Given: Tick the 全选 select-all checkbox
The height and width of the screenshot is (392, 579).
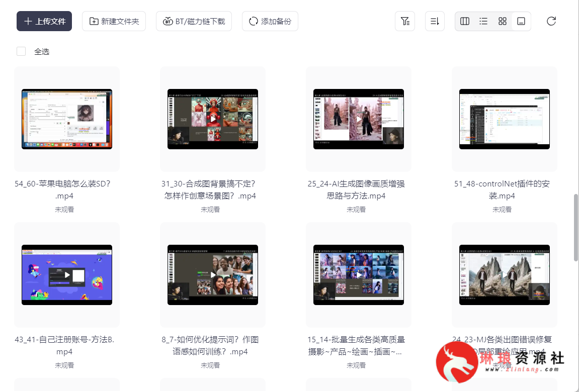Looking at the screenshot, I should coord(21,51).
